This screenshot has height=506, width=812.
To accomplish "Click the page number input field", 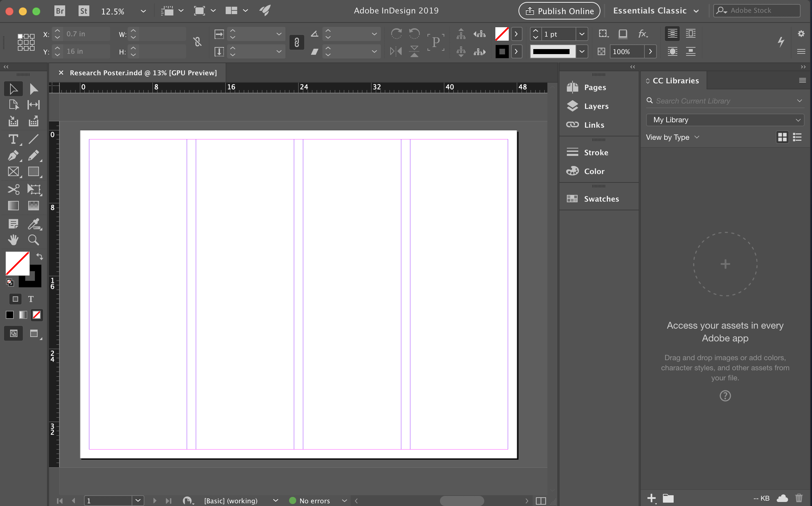I will pos(108,500).
